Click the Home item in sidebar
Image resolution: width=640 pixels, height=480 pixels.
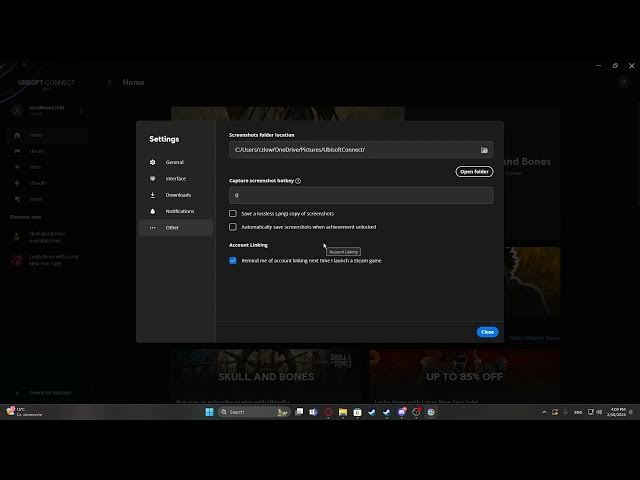[x=48, y=135]
